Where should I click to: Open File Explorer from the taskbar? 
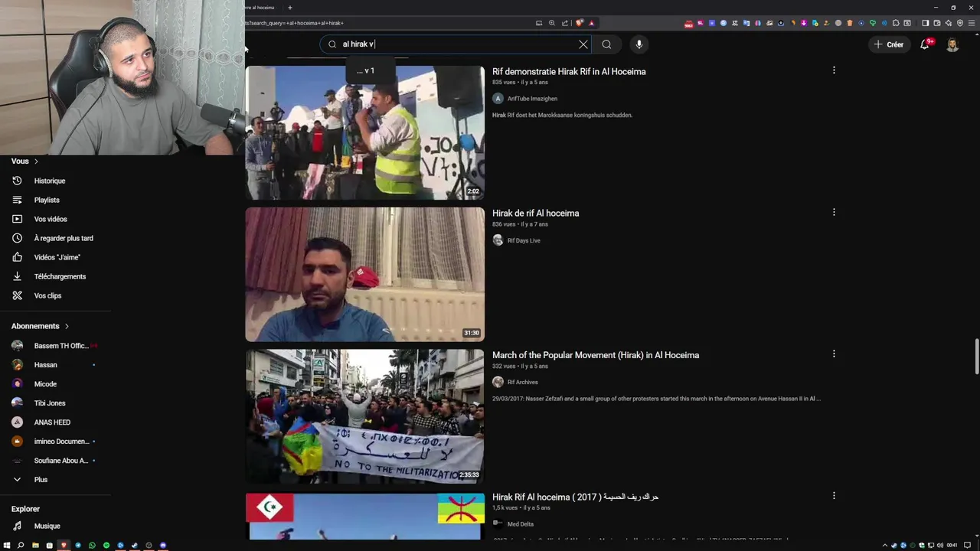pyautogui.click(x=35, y=545)
